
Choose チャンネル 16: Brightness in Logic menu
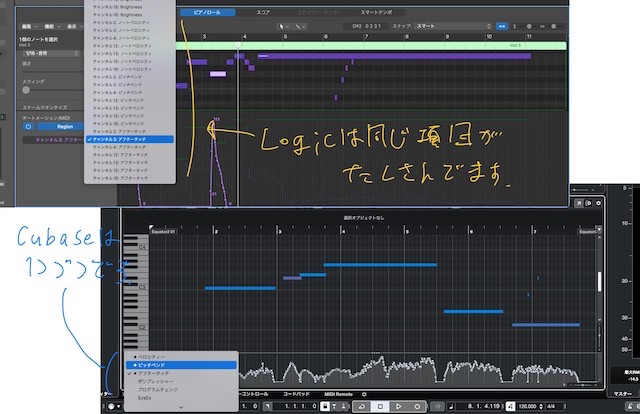pyautogui.click(x=130, y=15)
